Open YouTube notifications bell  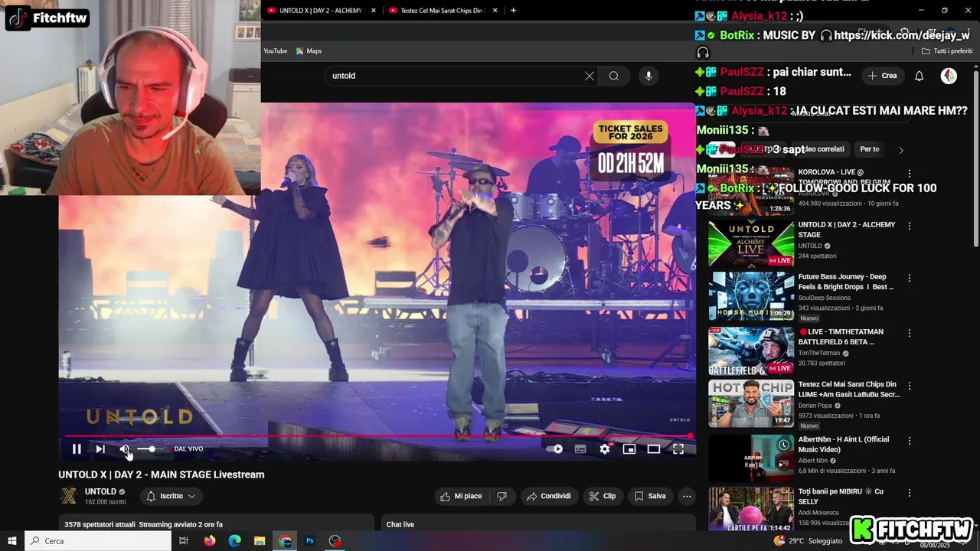(920, 76)
